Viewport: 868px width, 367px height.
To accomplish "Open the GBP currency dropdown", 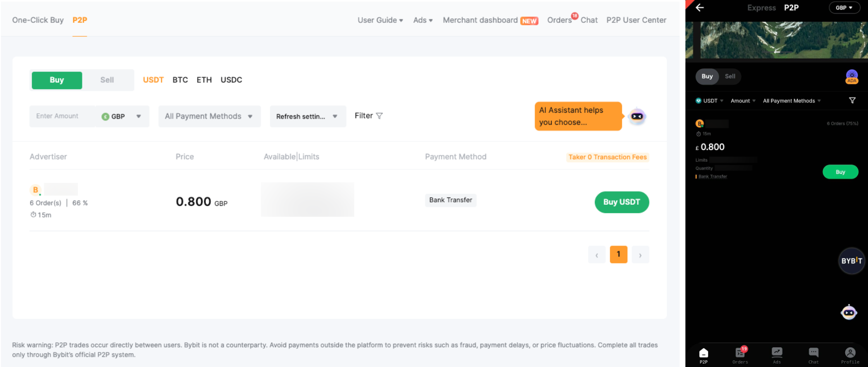I will tap(122, 116).
